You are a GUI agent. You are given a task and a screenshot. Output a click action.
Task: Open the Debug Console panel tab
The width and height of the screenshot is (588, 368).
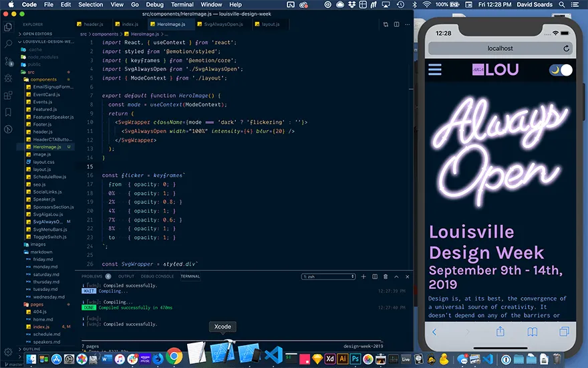157,276
